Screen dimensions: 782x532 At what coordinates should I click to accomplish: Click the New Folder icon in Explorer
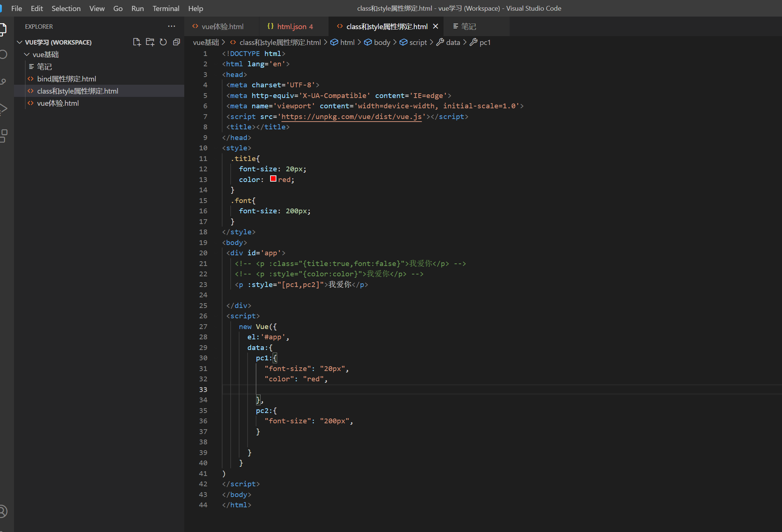[150, 42]
